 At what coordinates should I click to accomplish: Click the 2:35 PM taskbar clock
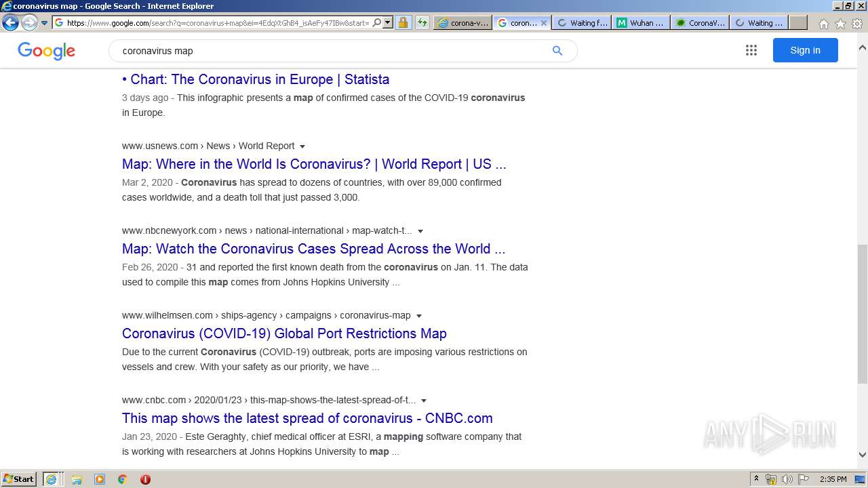click(x=833, y=479)
